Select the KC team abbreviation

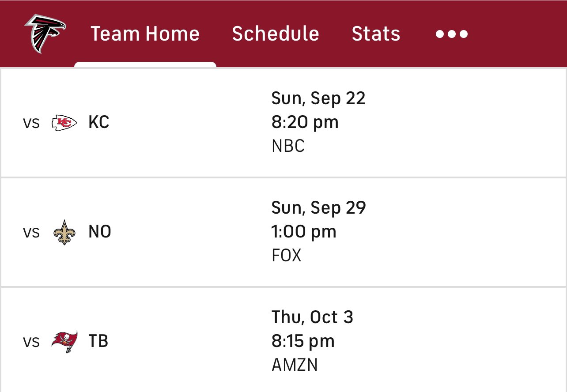pyautogui.click(x=99, y=122)
